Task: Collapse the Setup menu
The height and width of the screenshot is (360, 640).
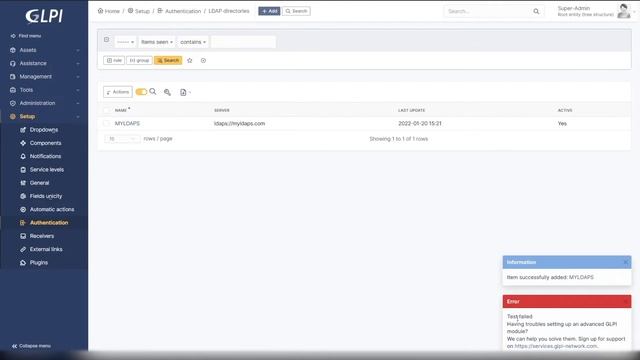Action: click(44, 116)
